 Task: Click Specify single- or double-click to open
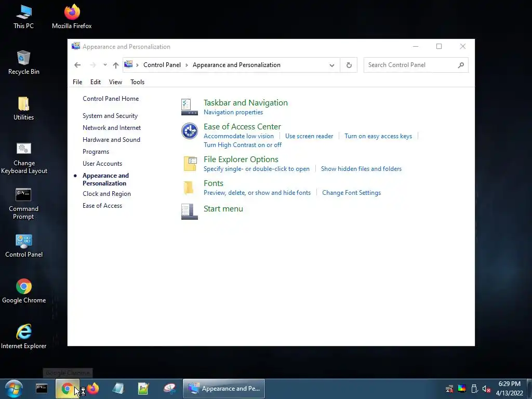[257, 169]
